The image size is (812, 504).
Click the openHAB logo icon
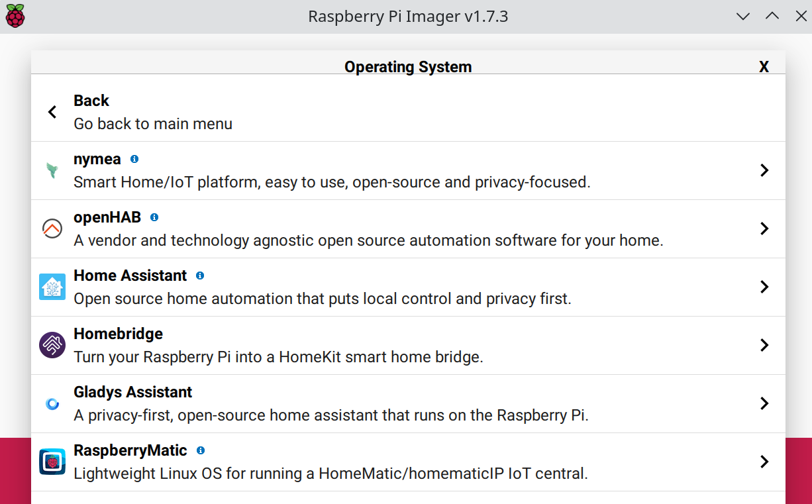[x=52, y=228]
